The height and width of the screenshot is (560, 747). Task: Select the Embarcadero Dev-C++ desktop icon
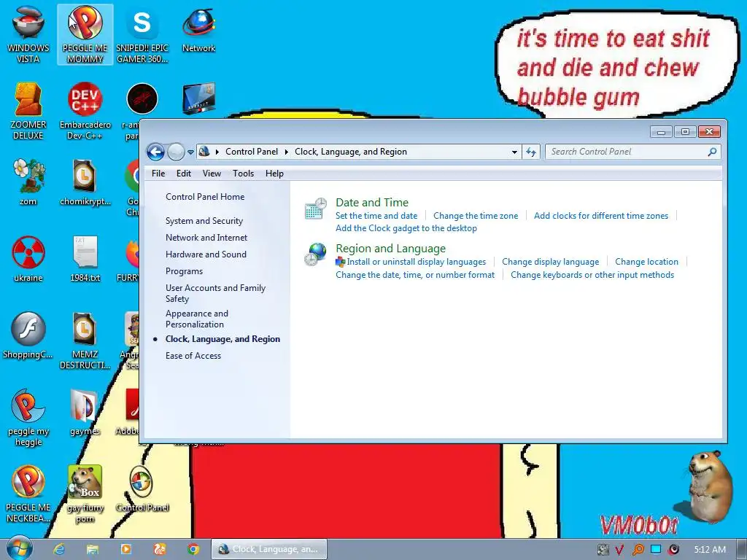[85, 111]
